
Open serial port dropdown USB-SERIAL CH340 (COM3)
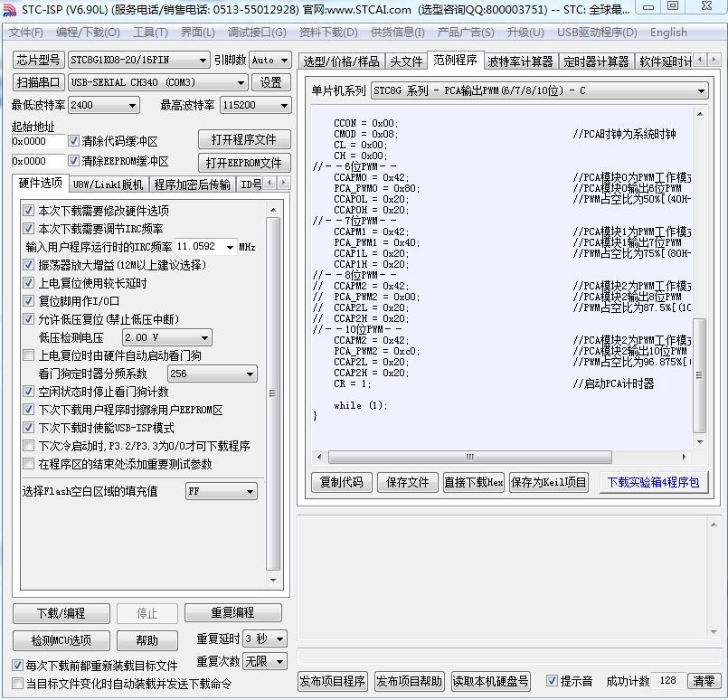click(157, 82)
